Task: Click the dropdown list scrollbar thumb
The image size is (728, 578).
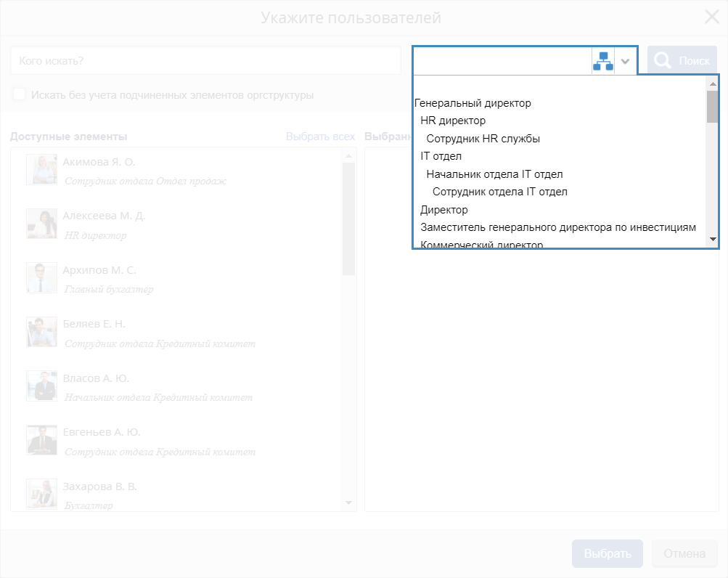Action: [x=712, y=107]
